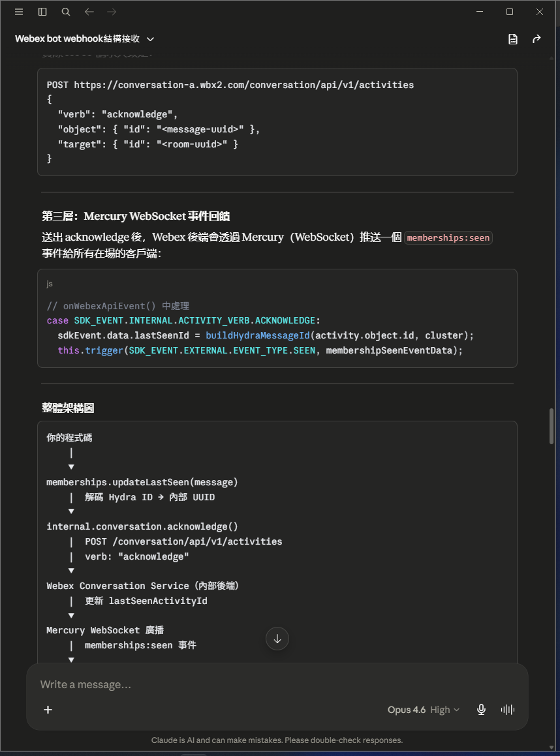Click the '你的程式碼' diagram line
The height and width of the screenshot is (756, 560).
69,438
